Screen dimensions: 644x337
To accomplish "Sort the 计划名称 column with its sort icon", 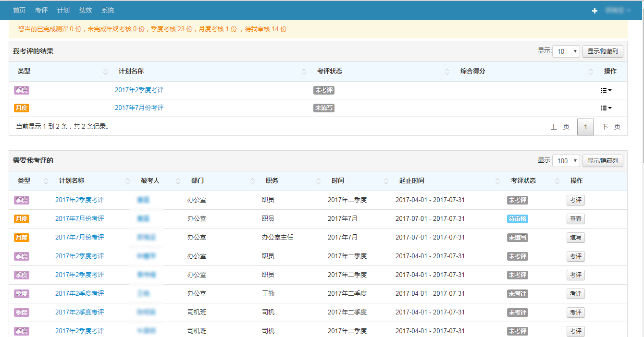I will tap(304, 71).
